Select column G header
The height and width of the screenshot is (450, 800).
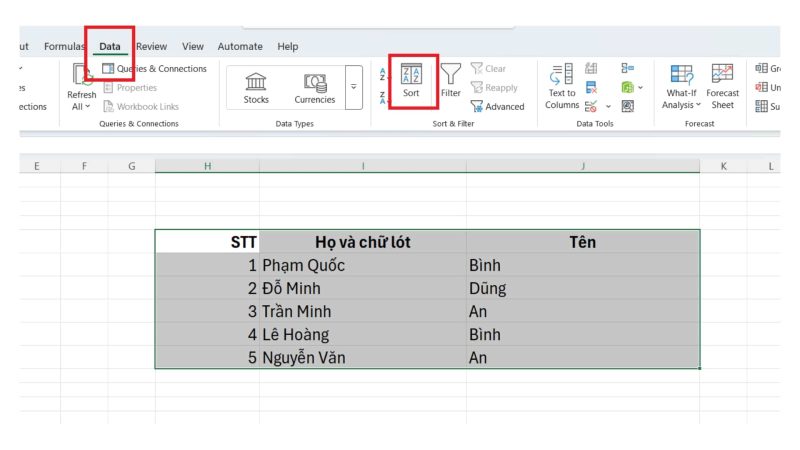point(132,166)
